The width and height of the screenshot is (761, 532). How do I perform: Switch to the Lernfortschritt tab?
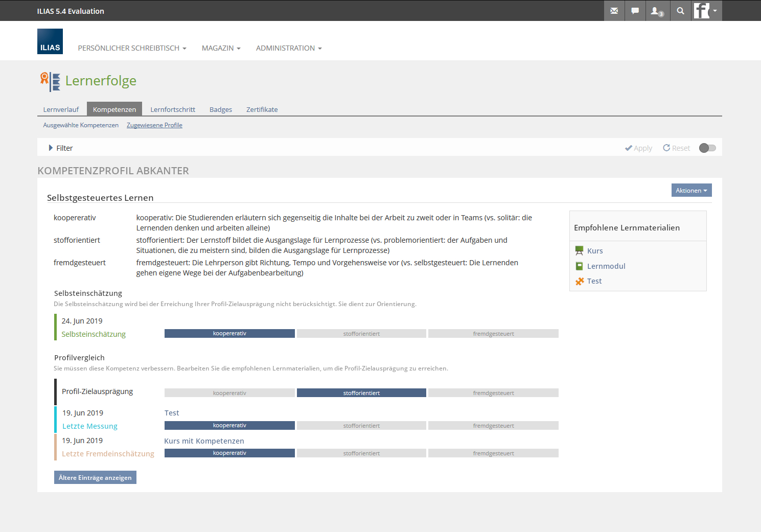tap(173, 109)
